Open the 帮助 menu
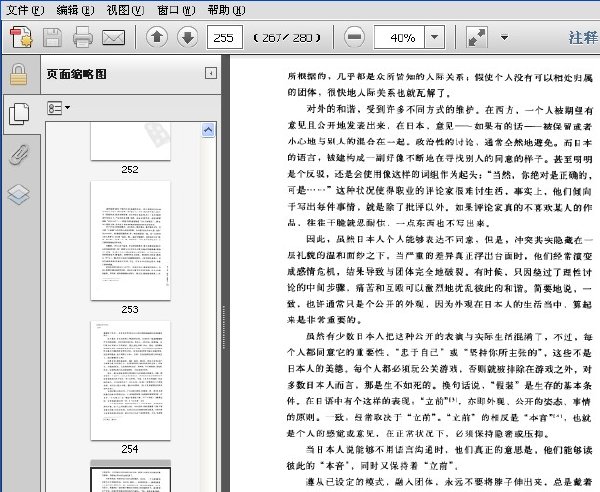This screenshot has width=600, height=492. [226, 10]
